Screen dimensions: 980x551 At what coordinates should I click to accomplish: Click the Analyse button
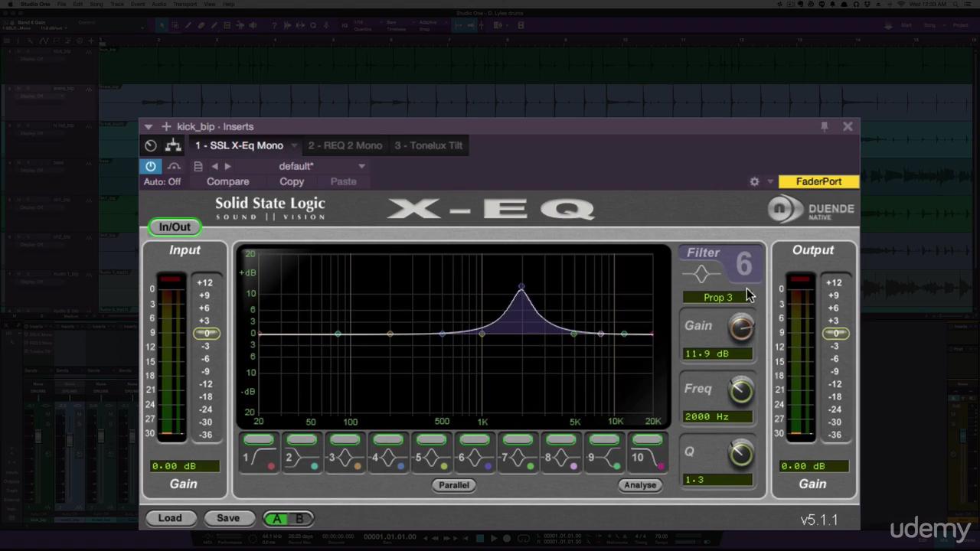tap(639, 485)
